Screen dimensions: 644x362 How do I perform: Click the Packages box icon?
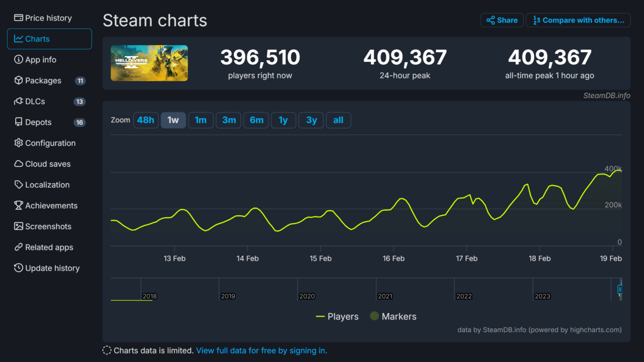(19, 80)
